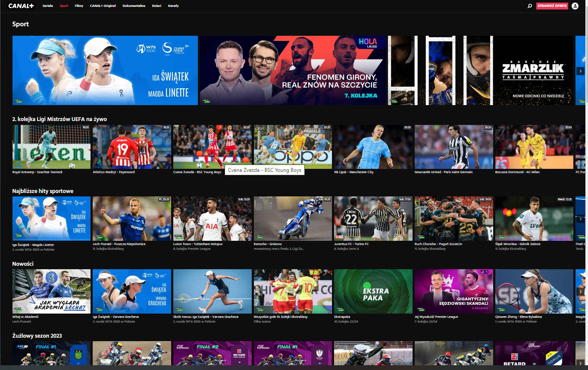Open the Atletico Madryt - Feyenoord thumbnail
Viewport: 588px width, 370px height.
click(132, 147)
